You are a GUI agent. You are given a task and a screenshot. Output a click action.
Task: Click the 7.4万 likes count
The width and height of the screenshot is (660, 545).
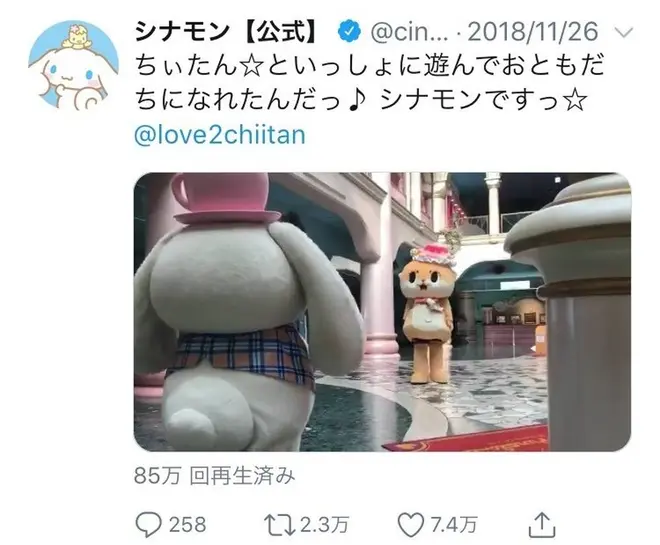click(454, 524)
